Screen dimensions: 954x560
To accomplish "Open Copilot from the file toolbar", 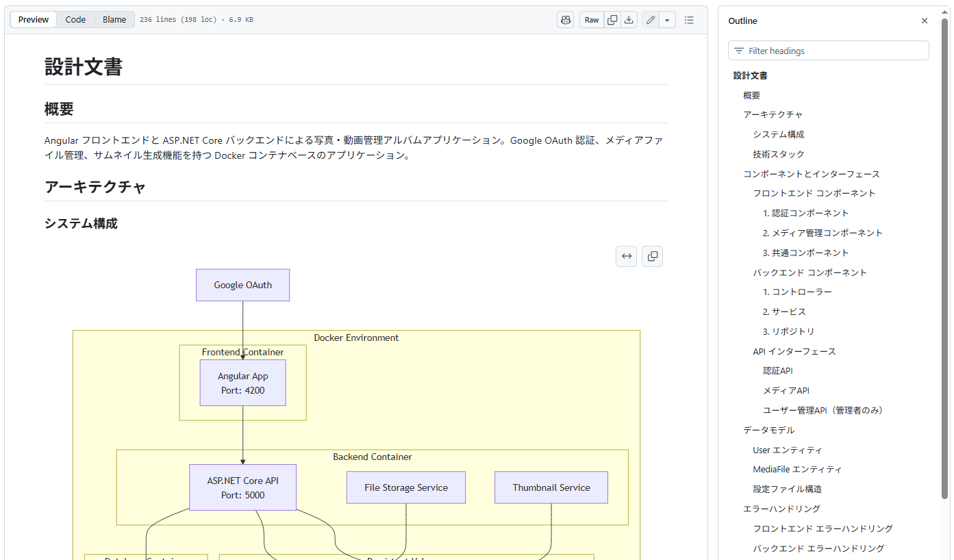I will (x=565, y=20).
